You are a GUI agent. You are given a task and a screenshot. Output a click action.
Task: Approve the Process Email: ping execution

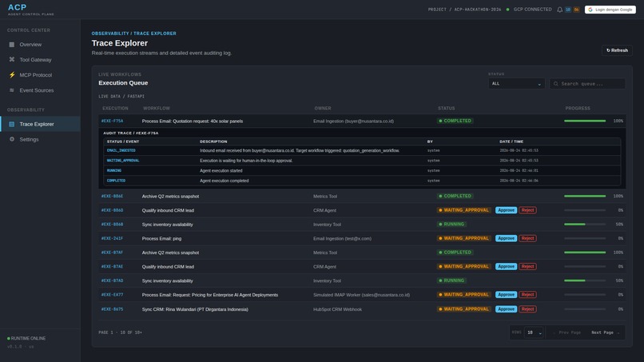pyautogui.click(x=506, y=238)
